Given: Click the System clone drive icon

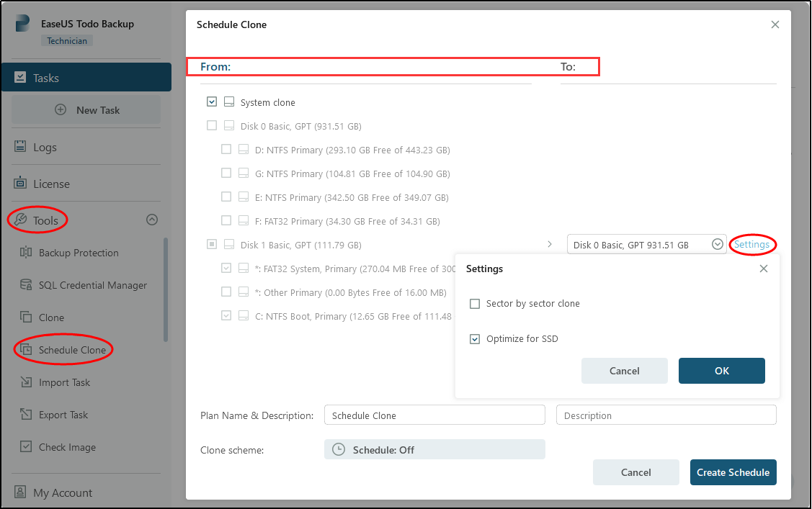Looking at the screenshot, I should [229, 102].
